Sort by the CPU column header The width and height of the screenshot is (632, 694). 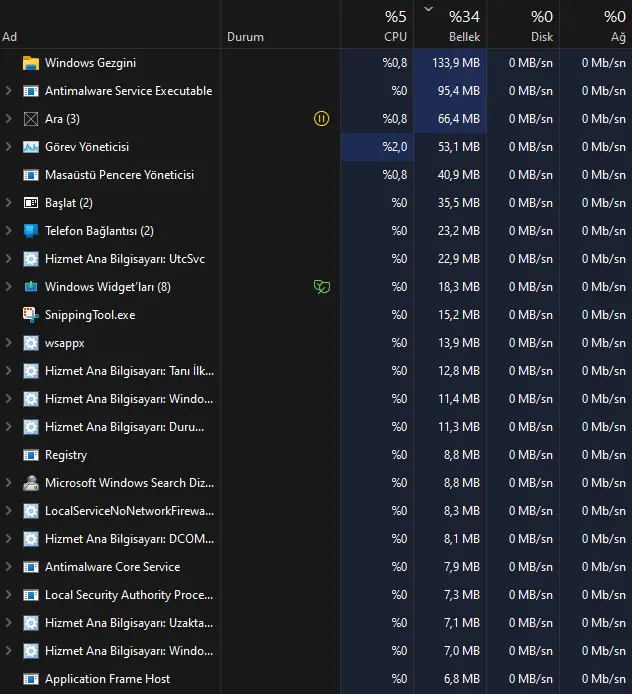coord(377,24)
